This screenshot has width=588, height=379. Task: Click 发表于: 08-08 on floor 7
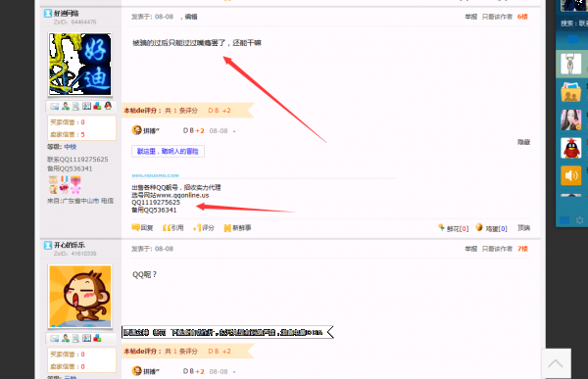pos(152,249)
